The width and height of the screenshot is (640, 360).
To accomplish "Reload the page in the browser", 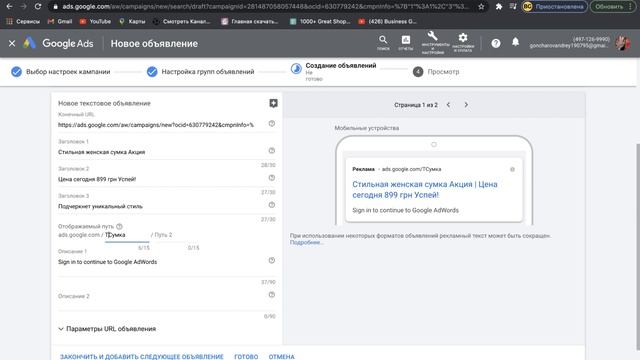I will [38, 7].
